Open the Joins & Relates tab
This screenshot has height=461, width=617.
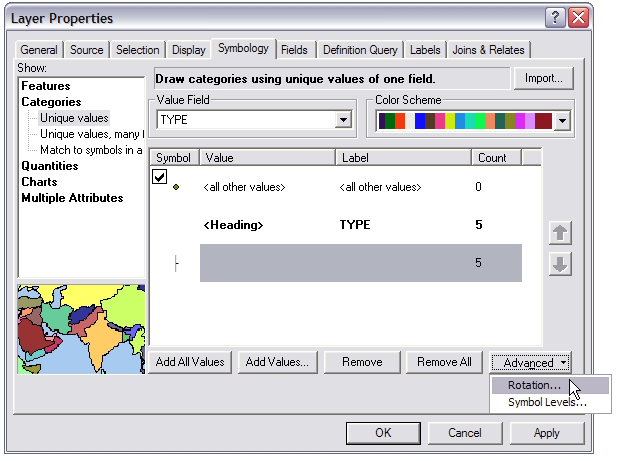tap(489, 50)
